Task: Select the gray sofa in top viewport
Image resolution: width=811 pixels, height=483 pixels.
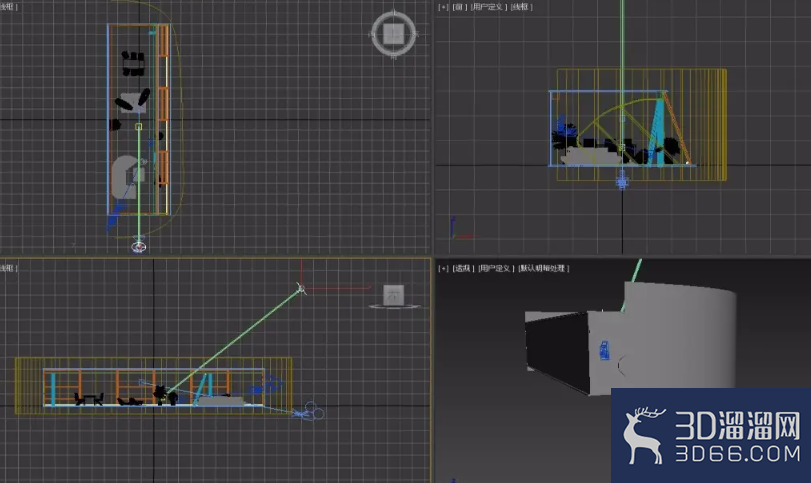Action: point(124,177)
